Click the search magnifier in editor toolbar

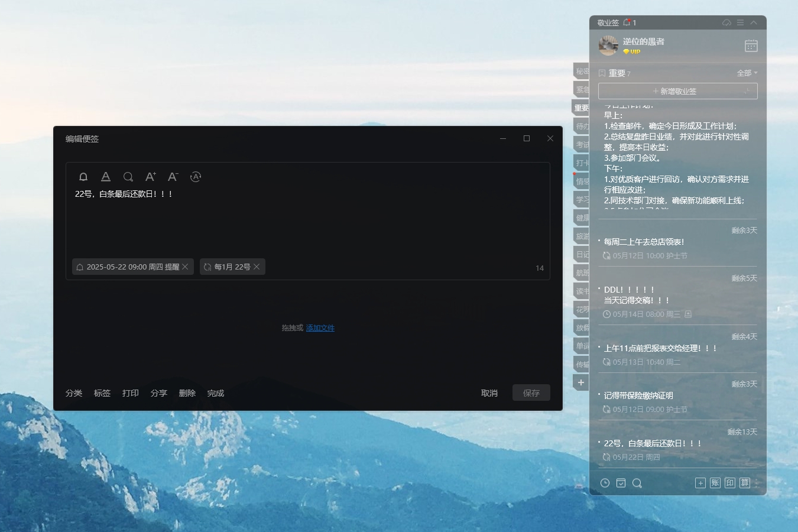point(128,177)
